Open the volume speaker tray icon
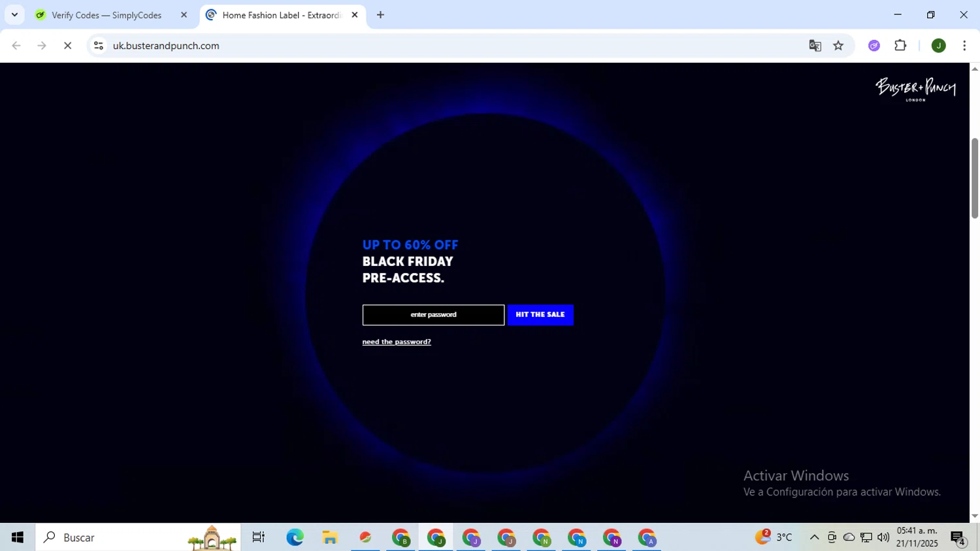Viewport: 980px width, 551px height. click(883, 537)
